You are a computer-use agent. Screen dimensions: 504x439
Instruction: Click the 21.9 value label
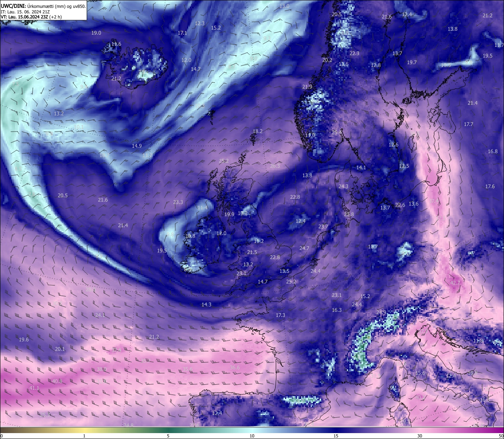pos(307,87)
